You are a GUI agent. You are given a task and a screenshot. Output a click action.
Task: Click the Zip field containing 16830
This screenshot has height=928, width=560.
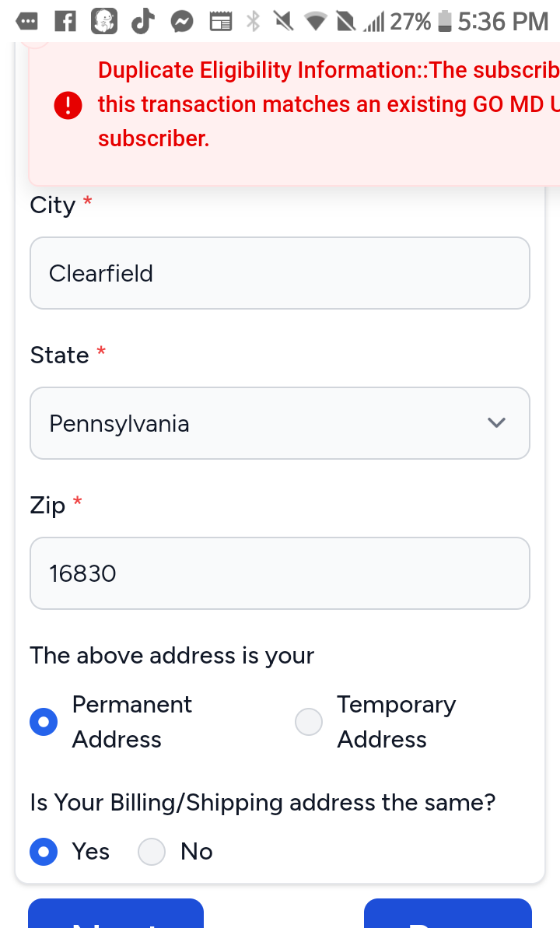pyautogui.click(x=279, y=573)
